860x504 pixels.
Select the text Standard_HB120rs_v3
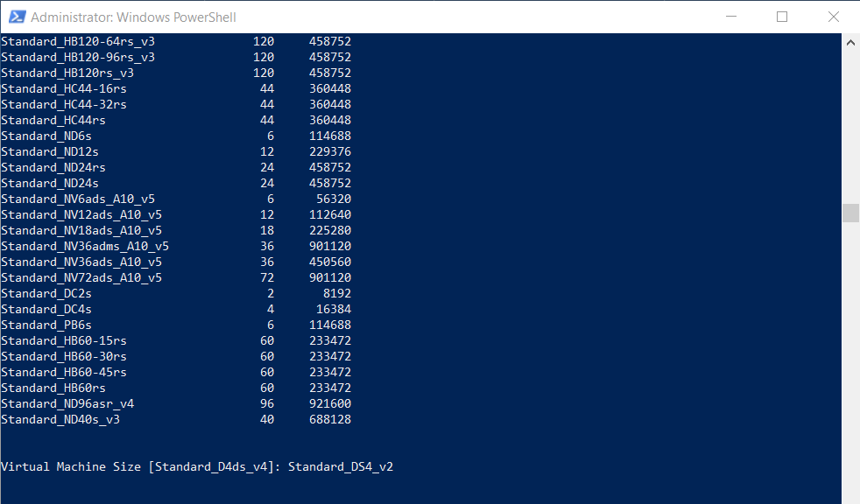pyautogui.click(x=67, y=73)
